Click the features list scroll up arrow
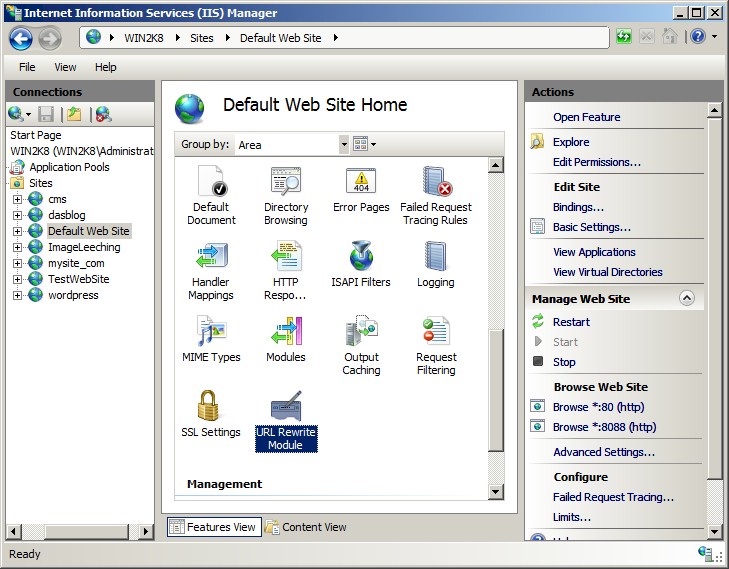 tap(496, 165)
